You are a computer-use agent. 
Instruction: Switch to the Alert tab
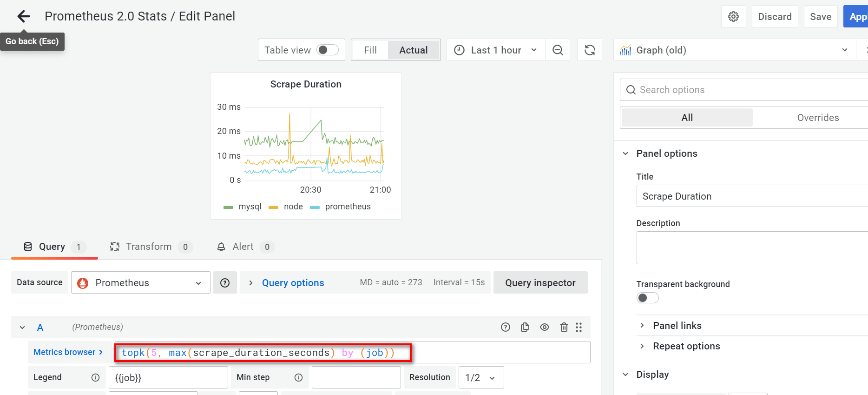246,247
